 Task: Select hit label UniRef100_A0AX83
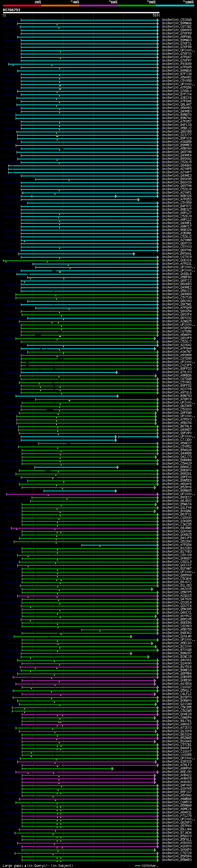(177, 782)
